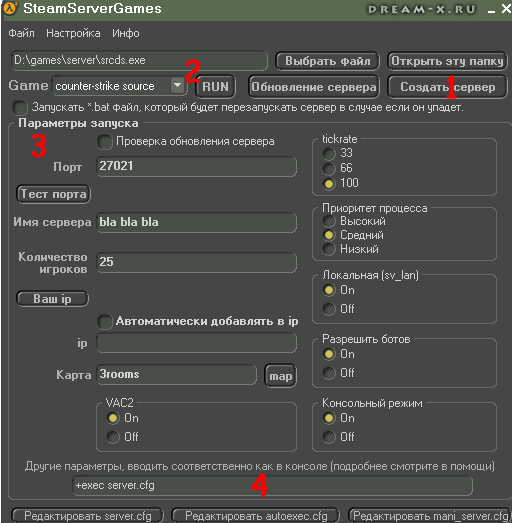
Task: Select Локальная (sv_lan) On radio
Action: point(329,290)
